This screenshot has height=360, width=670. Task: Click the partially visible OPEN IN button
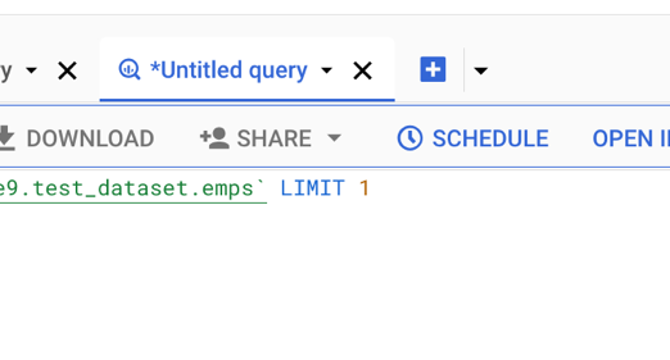tap(631, 138)
